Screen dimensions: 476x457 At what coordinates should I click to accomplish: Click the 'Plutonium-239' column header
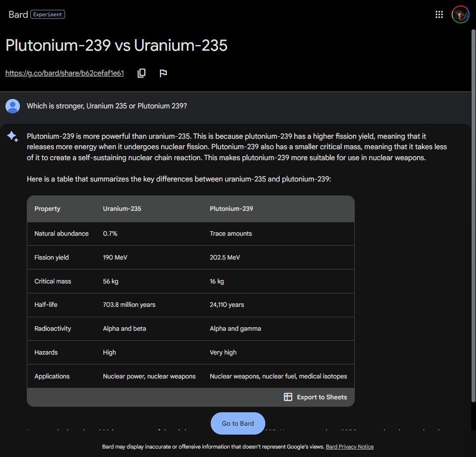[232, 209]
